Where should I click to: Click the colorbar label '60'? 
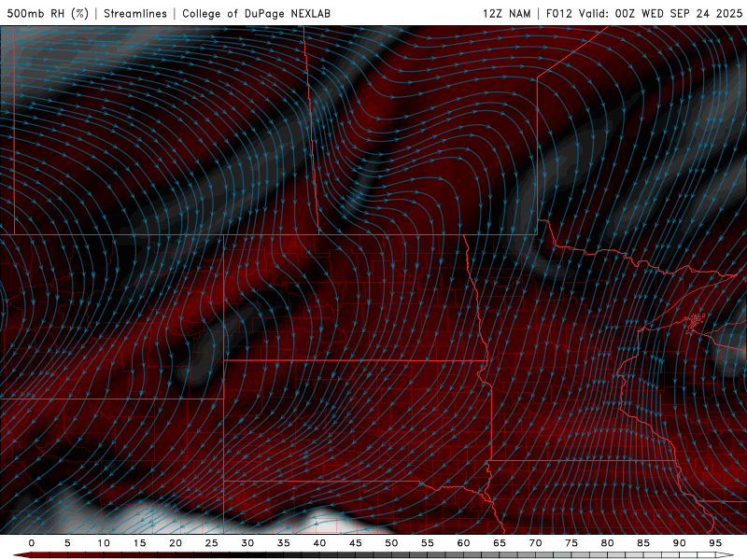pos(463,543)
